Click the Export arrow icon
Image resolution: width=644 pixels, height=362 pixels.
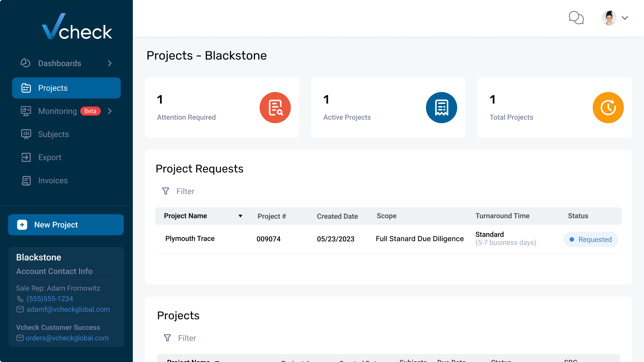tap(26, 157)
